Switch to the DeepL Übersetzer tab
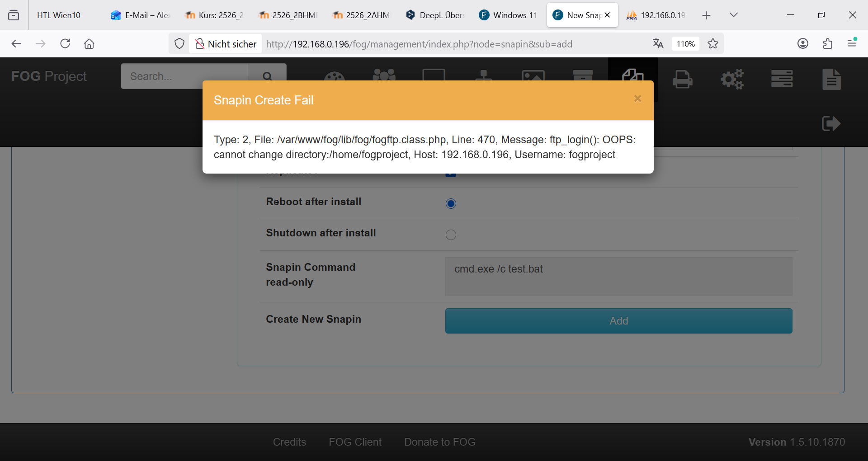The image size is (868, 461). click(435, 15)
